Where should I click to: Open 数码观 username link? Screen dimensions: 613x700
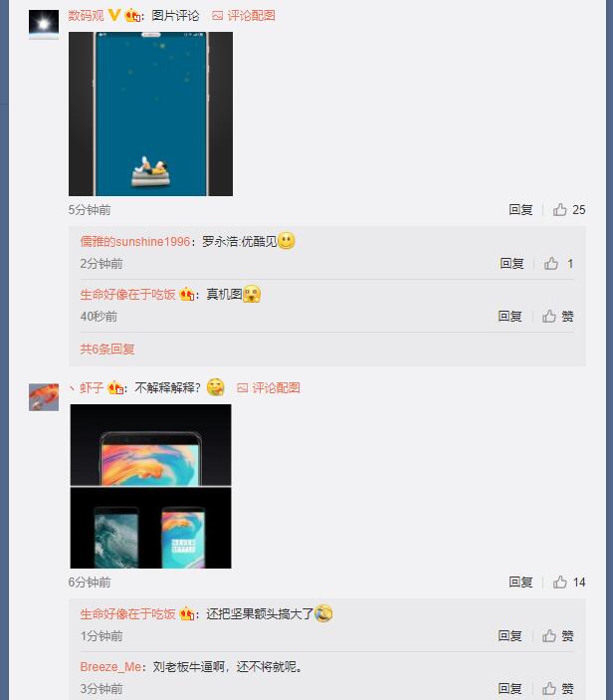point(86,16)
